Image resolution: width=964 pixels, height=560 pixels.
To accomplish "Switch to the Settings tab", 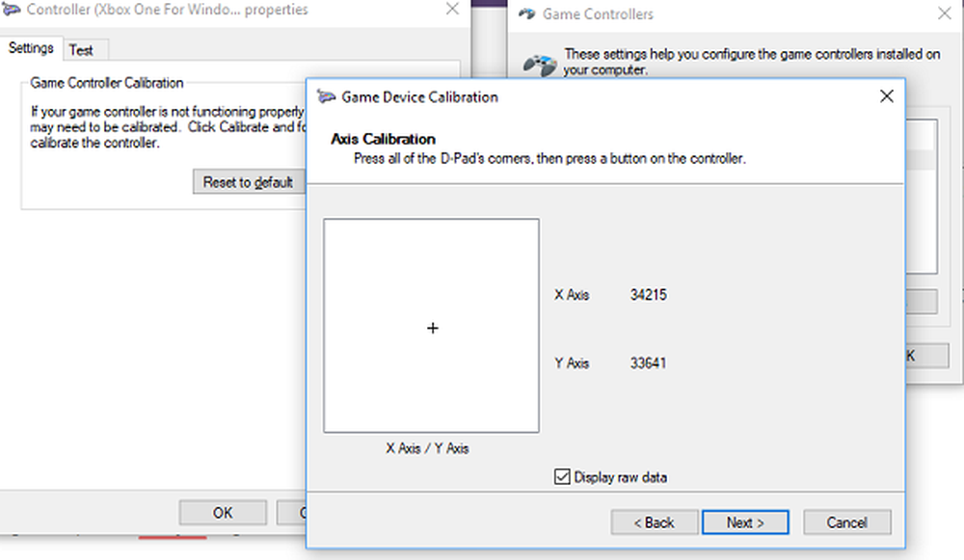I will 31,48.
